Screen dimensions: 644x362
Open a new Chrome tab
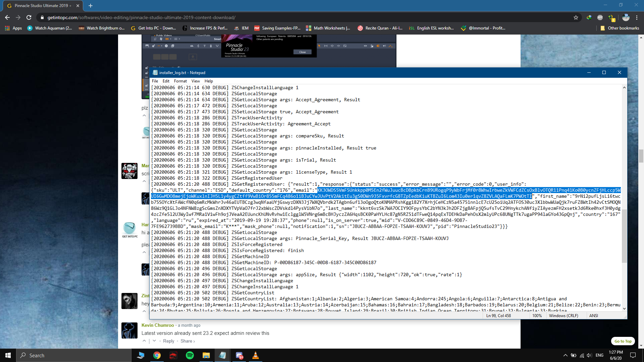pos(91,6)
